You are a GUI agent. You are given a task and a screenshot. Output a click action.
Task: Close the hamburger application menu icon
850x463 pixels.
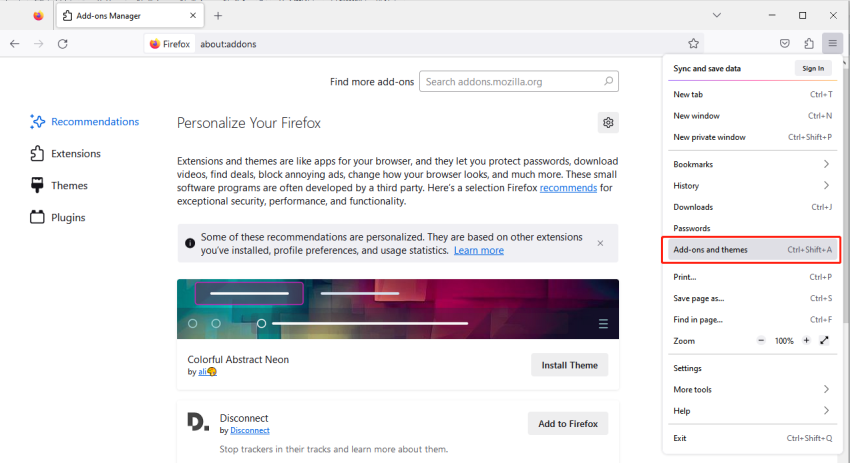[832, 44]
